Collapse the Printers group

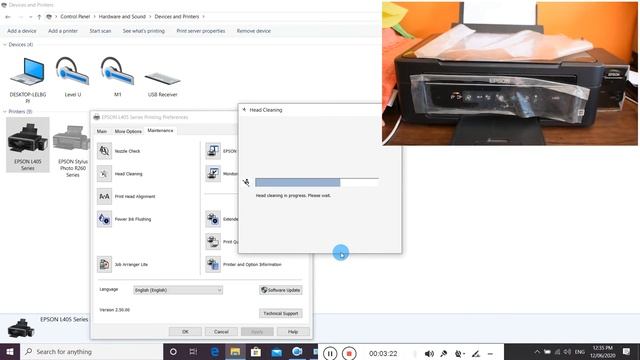(x=4, y=111)
